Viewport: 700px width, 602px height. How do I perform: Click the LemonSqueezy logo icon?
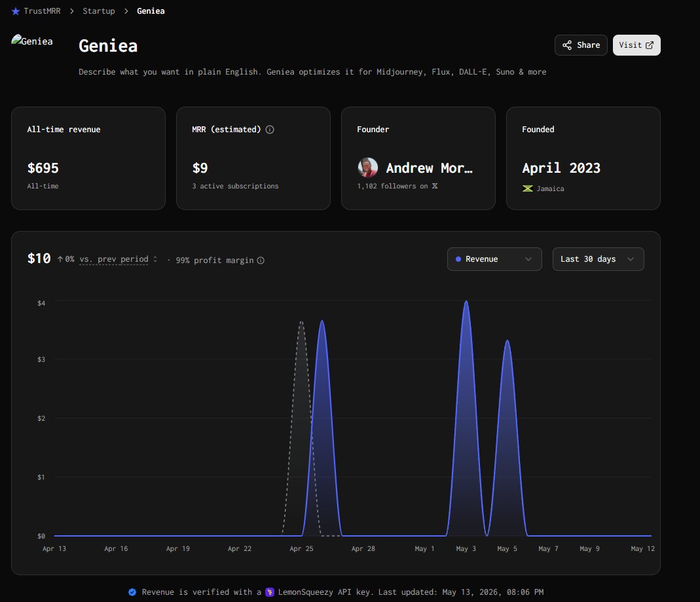[x=270, y=592]
